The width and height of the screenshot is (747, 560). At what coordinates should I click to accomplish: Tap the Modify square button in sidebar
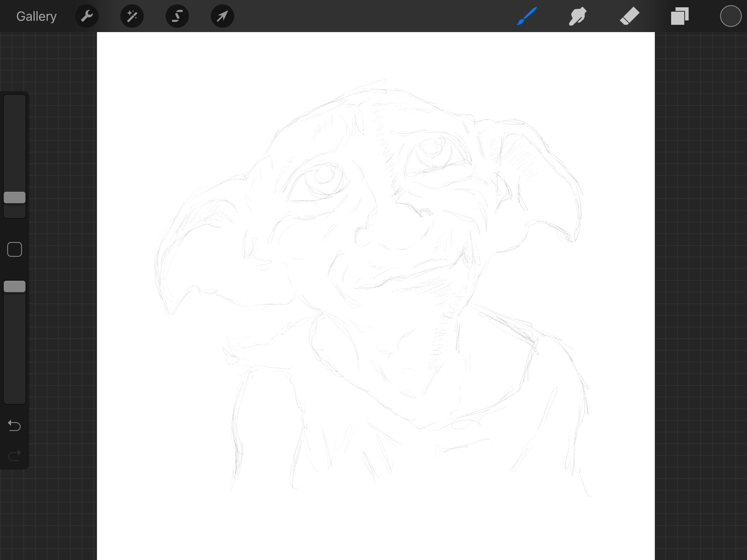coord(15,249)
